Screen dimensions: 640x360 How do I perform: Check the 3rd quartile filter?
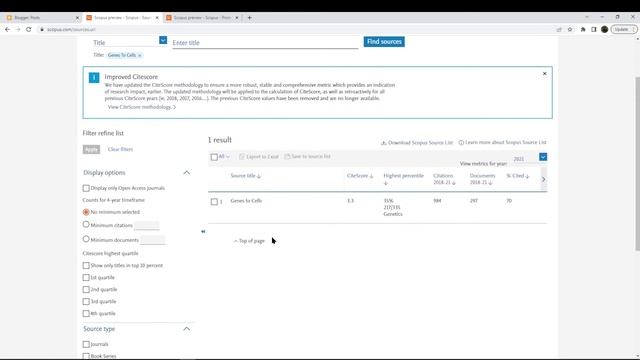click(x=86, y=302)
